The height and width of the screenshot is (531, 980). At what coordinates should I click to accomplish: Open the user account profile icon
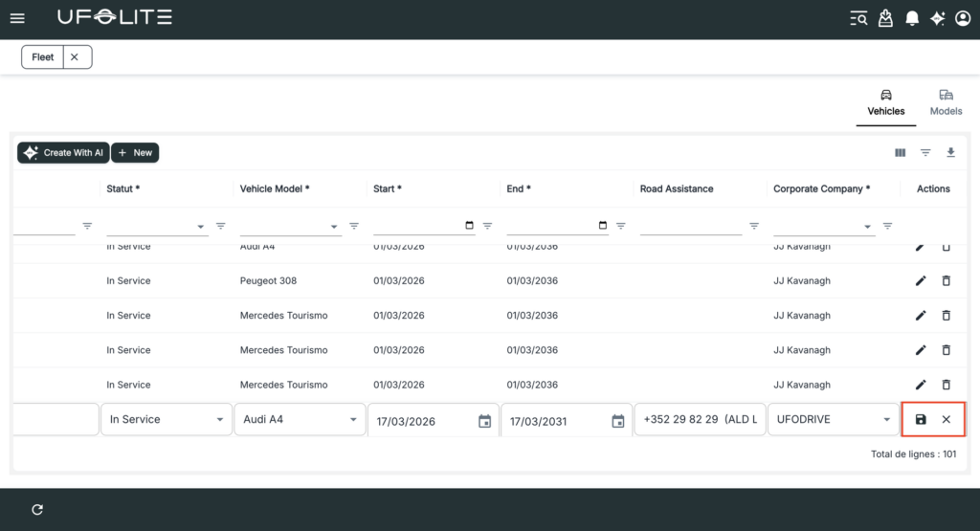tap(963, 18)
